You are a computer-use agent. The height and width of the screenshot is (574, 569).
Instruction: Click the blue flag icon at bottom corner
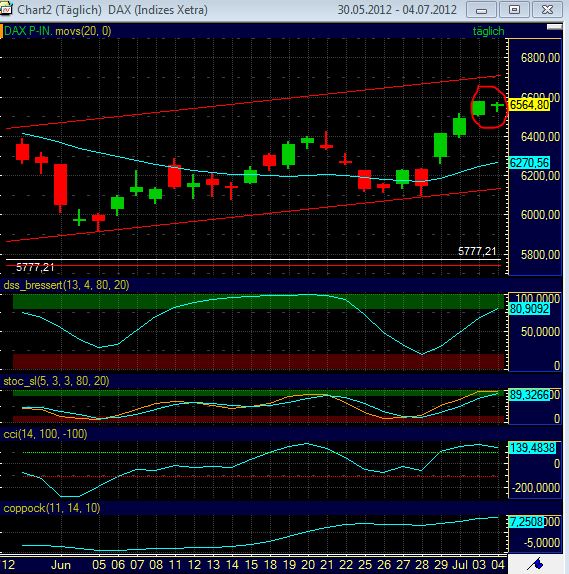(536, 564)
